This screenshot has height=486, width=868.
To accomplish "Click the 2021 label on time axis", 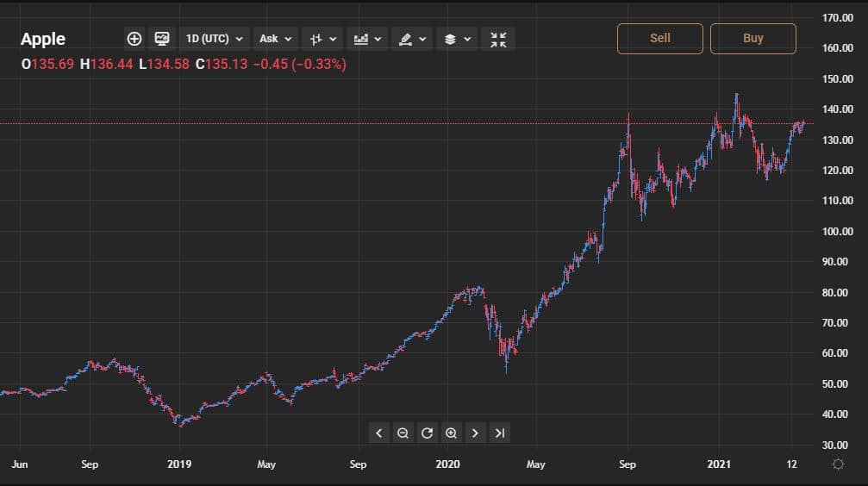I will [719, 464].
